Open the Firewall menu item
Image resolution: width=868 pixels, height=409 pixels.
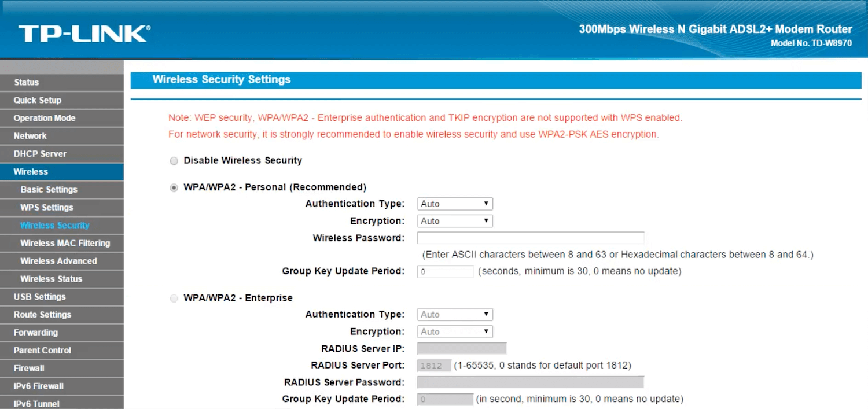point(29,369)
